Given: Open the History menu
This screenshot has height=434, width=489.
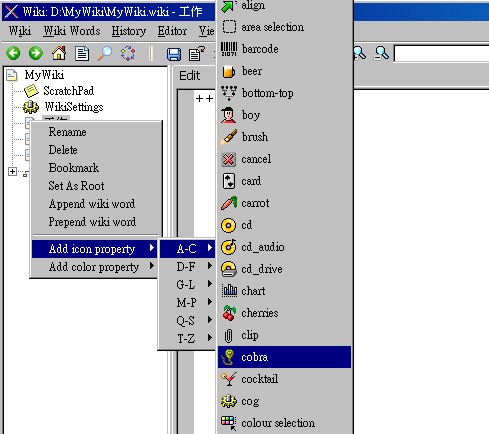Looking at the screenshot, I should (129, 31).
